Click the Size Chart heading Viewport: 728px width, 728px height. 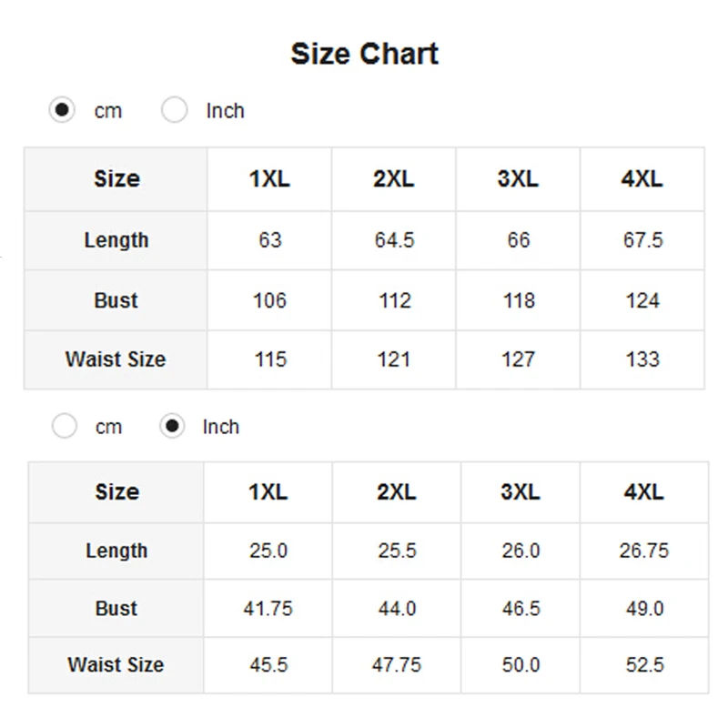(x=365, y=54)
